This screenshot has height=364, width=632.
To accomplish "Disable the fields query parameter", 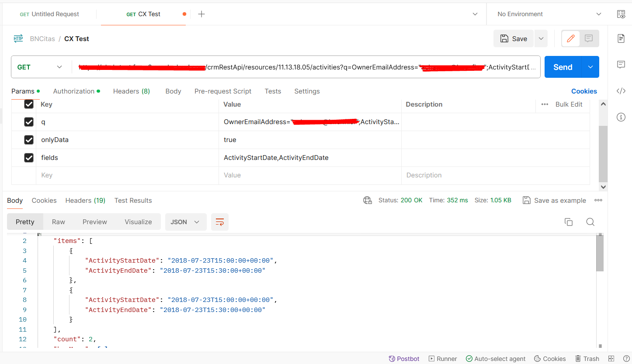I will click(x=29, y=157).
